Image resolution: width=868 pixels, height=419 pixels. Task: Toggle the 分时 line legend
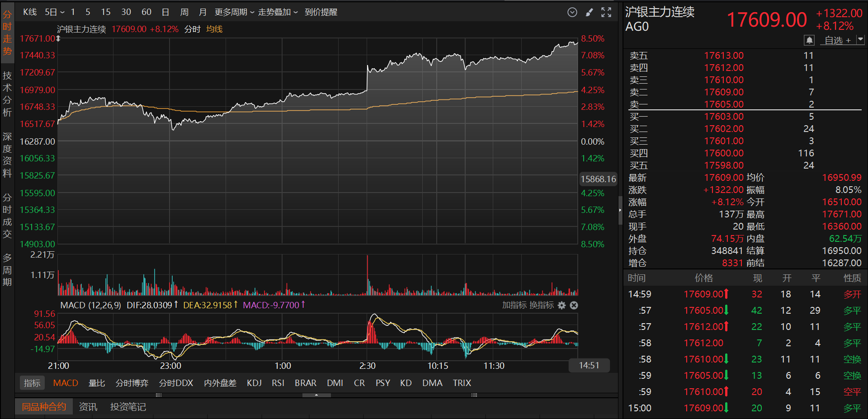pos(192,29)
